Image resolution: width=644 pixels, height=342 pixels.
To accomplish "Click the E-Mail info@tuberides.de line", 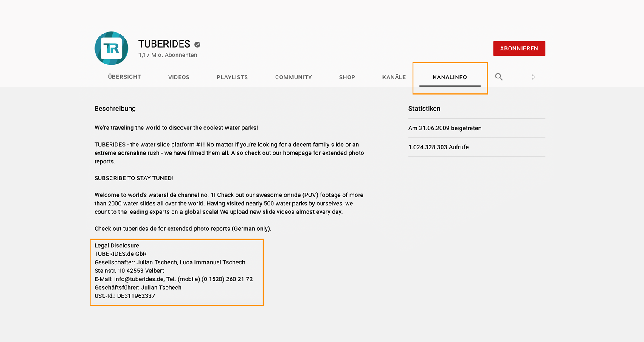I will (174, 279).
